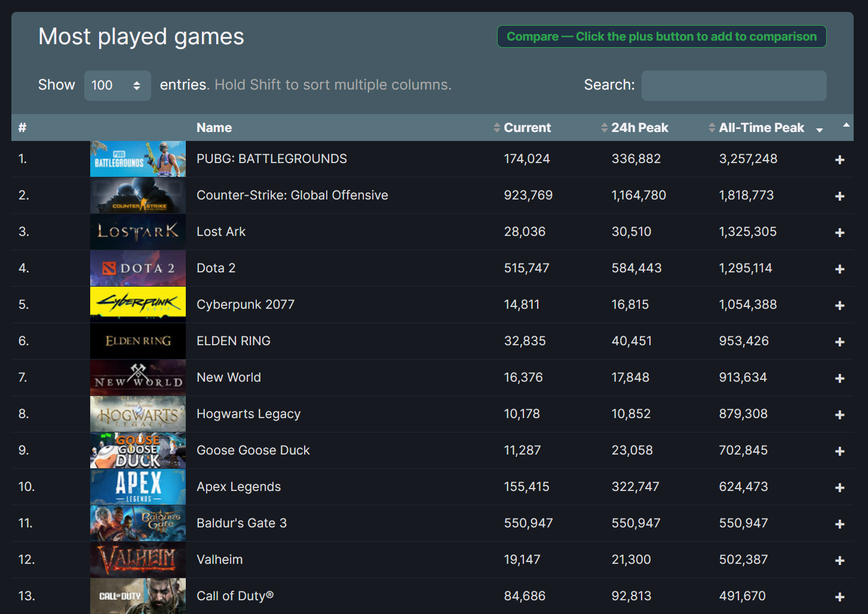This screenshot has height=614, width=868.
Task: Click the plus icon for Call of Duty
Action: (839, 597)
